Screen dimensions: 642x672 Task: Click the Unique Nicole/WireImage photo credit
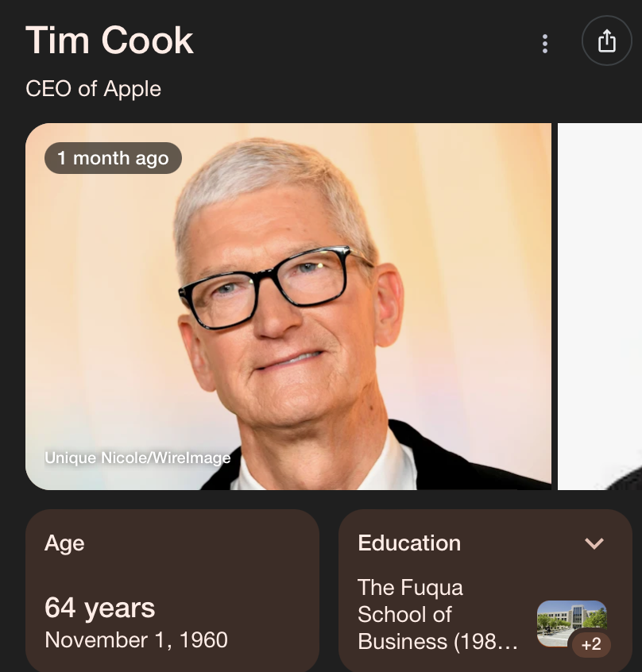pyautogui.click(x=137, y=458)
